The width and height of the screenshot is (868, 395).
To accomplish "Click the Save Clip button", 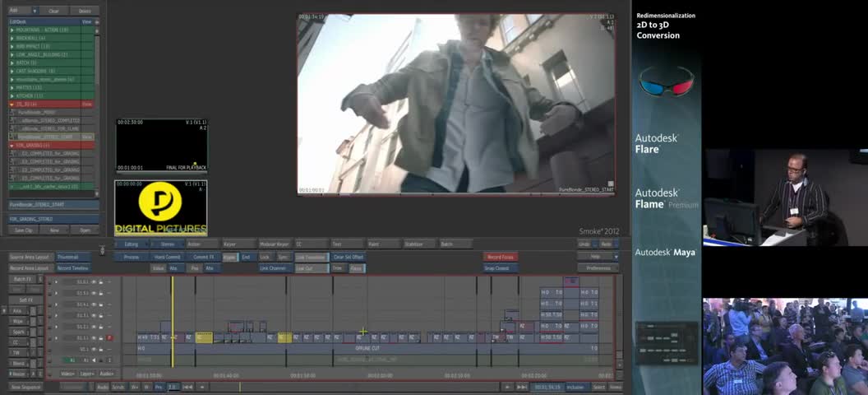I will click(x=23, y=230).
